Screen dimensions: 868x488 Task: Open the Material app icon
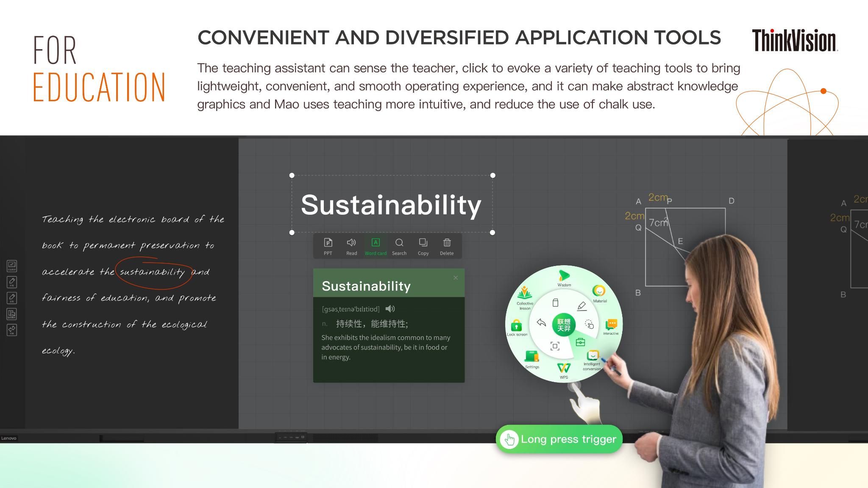pos(599,291)
